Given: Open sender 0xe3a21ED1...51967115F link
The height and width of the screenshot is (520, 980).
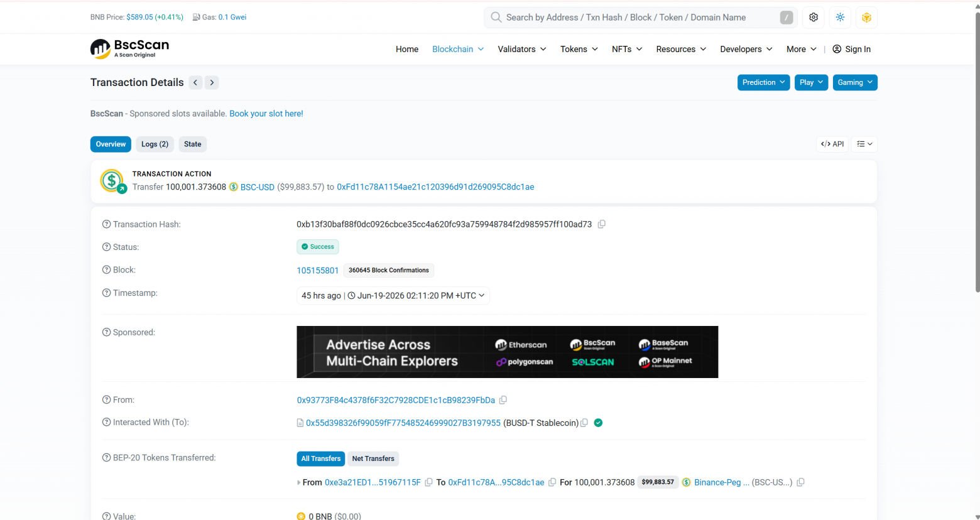Looking at the screenshot, I should point(373,482).
